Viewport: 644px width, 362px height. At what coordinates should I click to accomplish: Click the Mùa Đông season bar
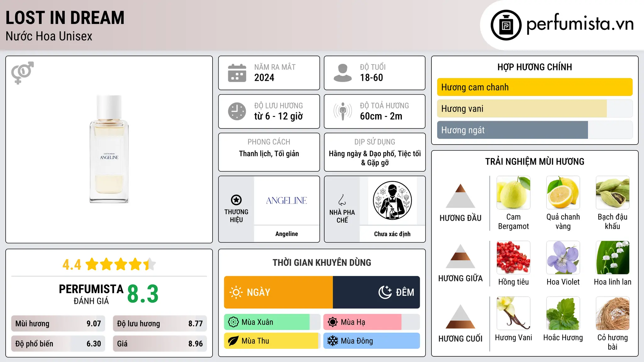372,341
